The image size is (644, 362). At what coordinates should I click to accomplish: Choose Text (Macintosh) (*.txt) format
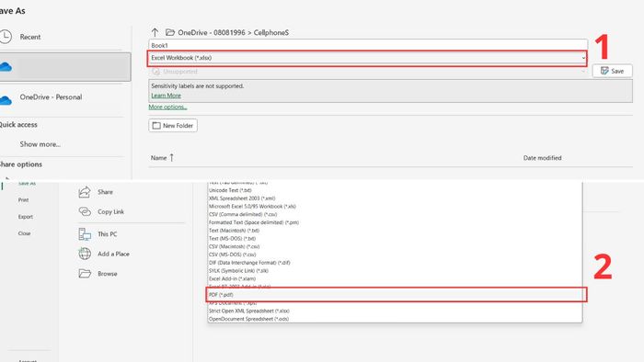pyautogui.click(x=395, y=231)
